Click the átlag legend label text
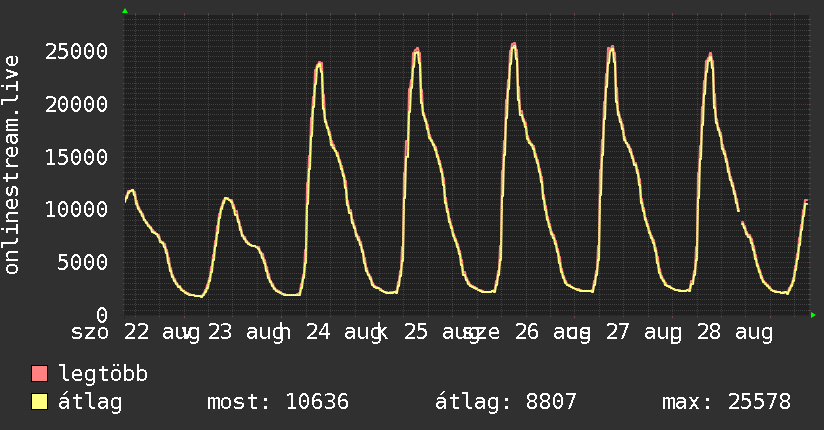This screenshot has height=430, width=824. click(x=90, y=402)
